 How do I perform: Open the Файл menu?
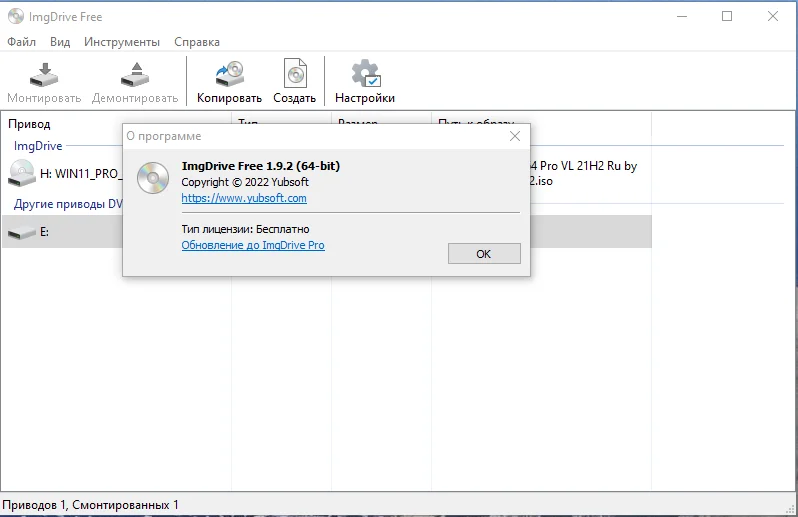point(21,42)
